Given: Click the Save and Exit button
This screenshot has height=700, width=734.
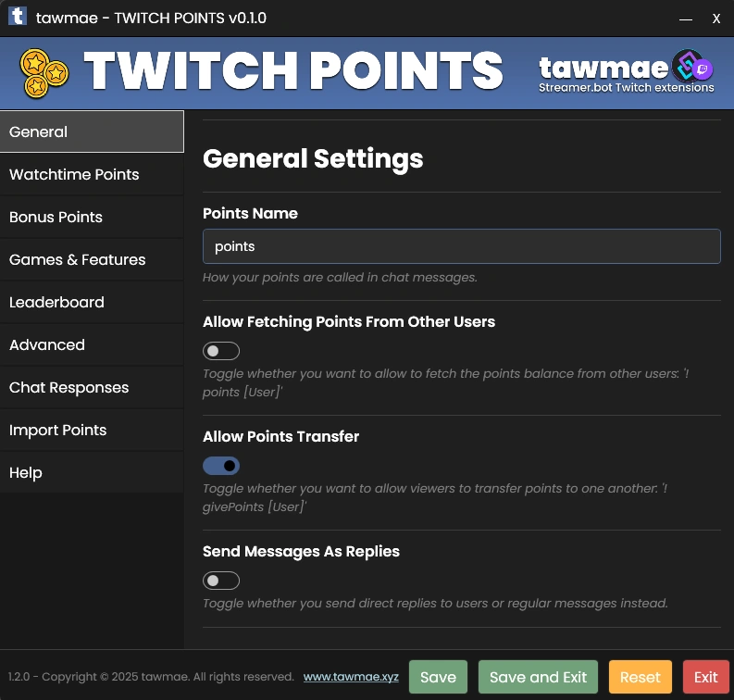Looking at the screenshot, I should pos(538,677).
